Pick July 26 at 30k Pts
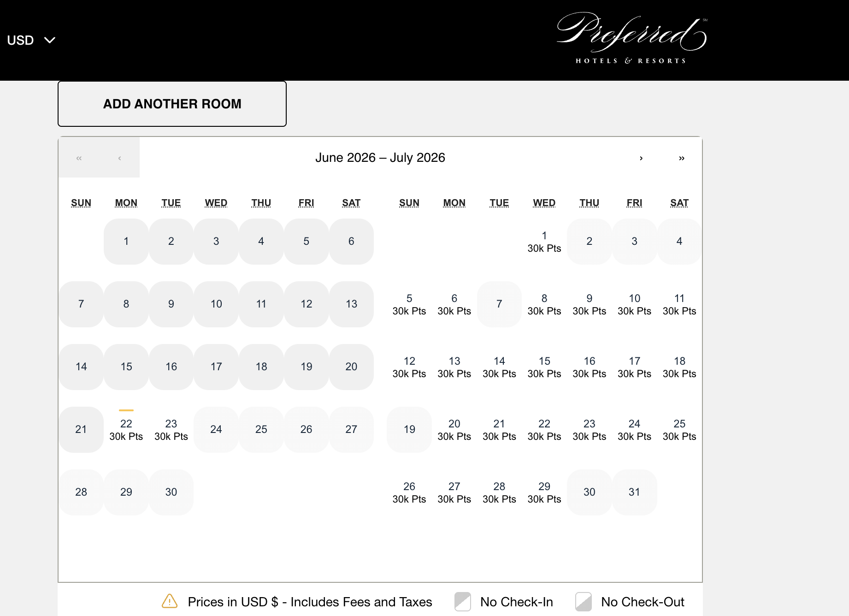This screenshot has height=616, width=849. (409, 492)
